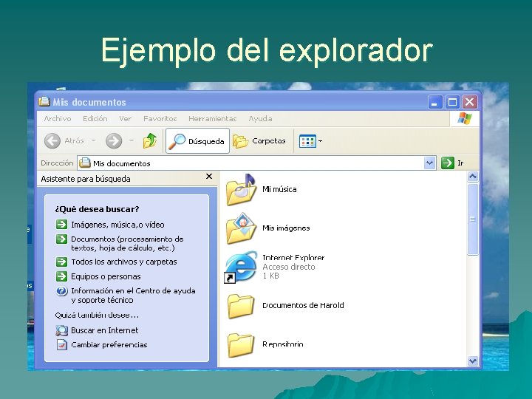Click the help question mark icon

[61, 291]
